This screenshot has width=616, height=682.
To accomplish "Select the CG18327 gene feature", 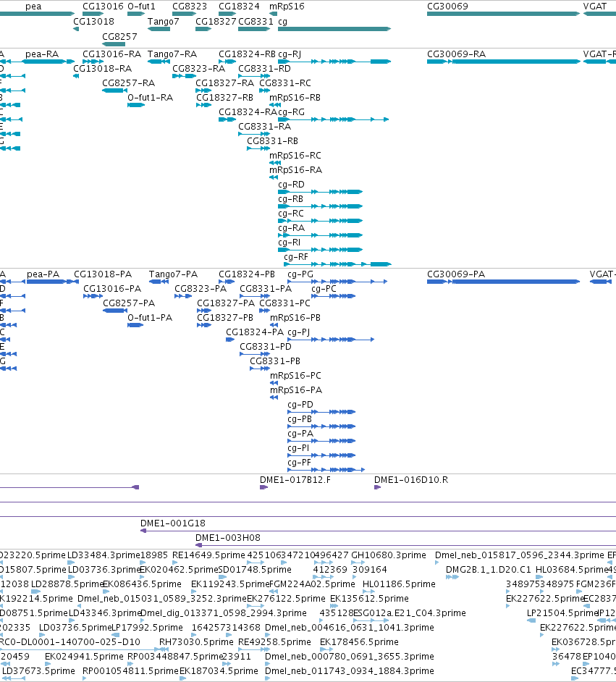I will pos(203,29).
